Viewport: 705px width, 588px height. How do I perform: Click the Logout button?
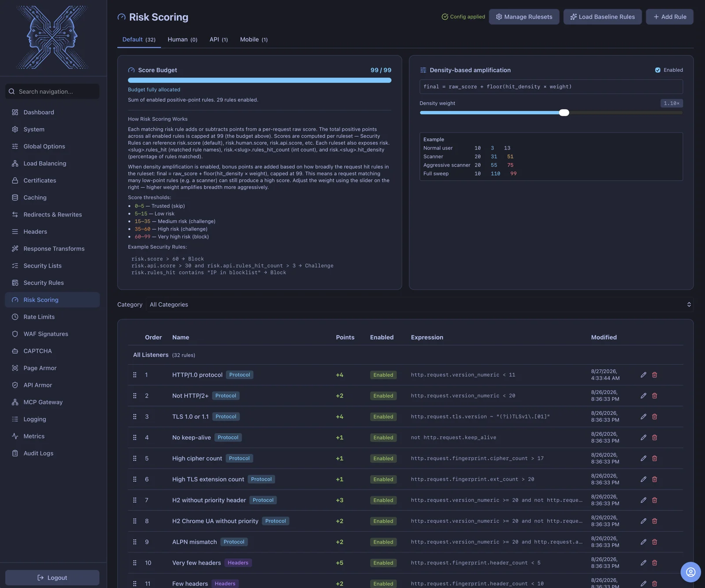click(x=52, y=578)
